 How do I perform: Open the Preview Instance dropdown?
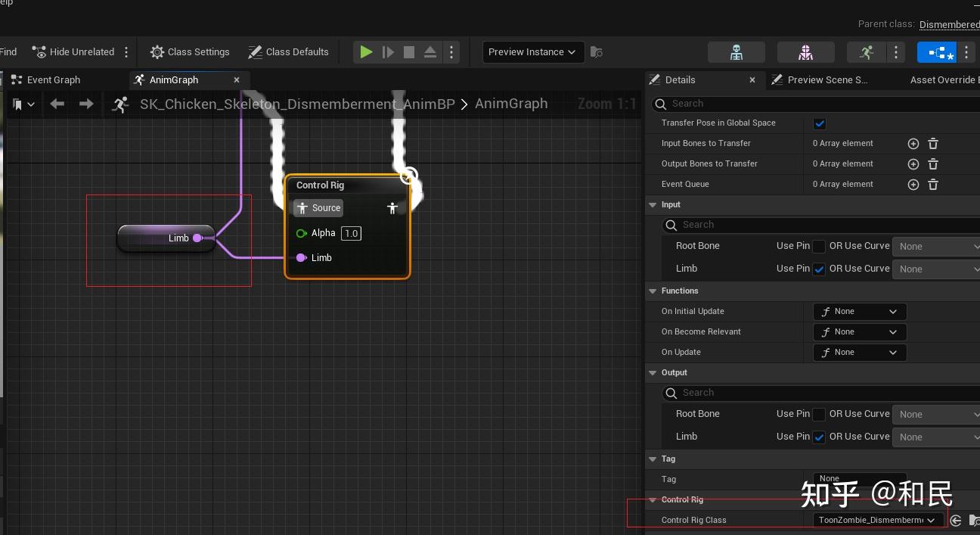pyautogui.click(x=532, y=52)
